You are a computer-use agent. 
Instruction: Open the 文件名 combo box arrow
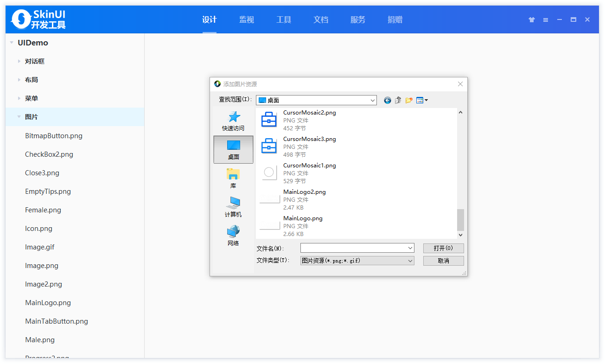(410, 248)
